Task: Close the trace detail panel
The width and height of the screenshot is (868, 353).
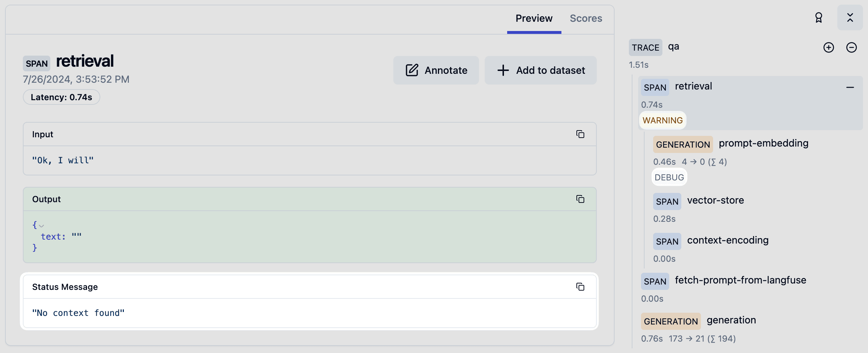Action: pyautogui.click(x=851, y=17)
